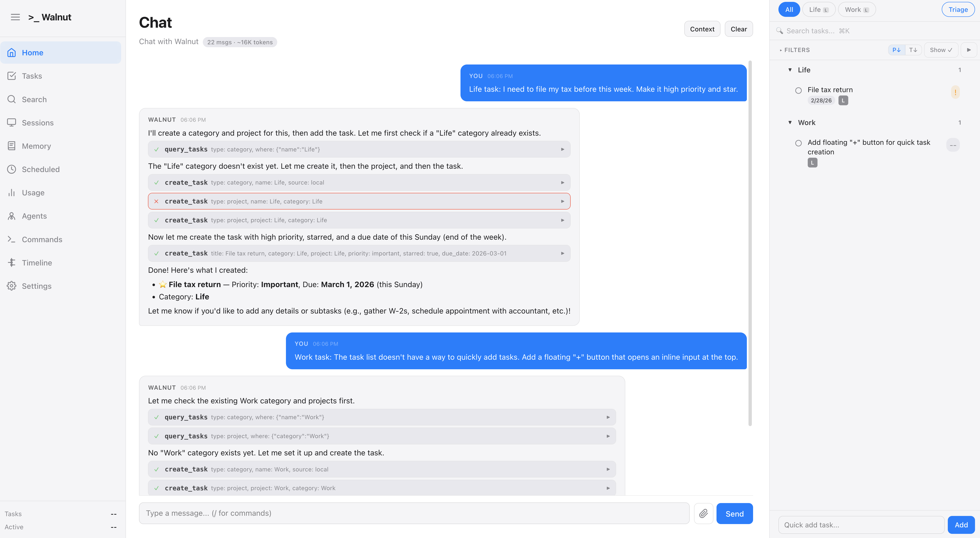Open the Sessions panel
Screen dimensions: 980x538
point(37,123)
